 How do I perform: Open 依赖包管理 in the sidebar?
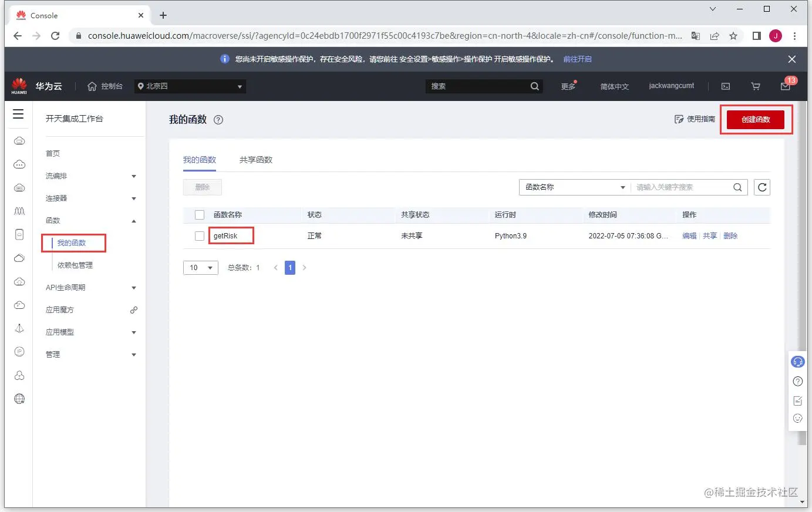tap(75, 265)
